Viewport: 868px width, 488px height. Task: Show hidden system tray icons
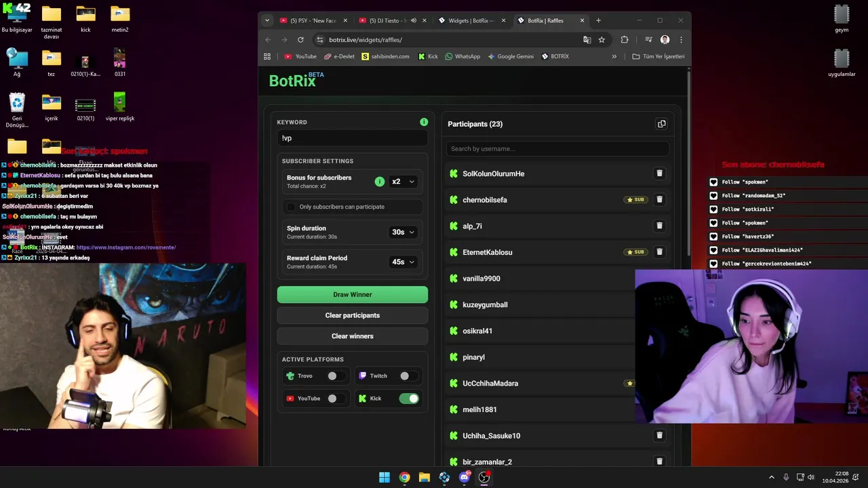[x=772, y=477]
